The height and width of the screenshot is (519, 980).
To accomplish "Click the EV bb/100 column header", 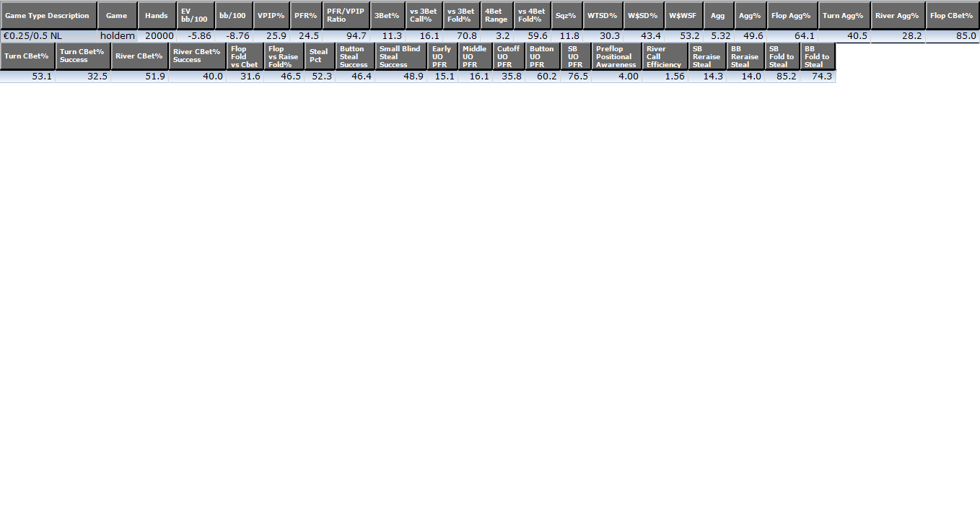I will click(196, 15).
